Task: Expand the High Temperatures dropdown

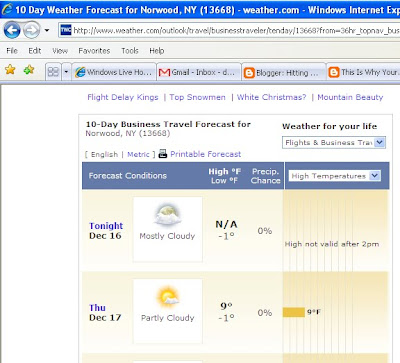Action: click(x=334, y=176)
